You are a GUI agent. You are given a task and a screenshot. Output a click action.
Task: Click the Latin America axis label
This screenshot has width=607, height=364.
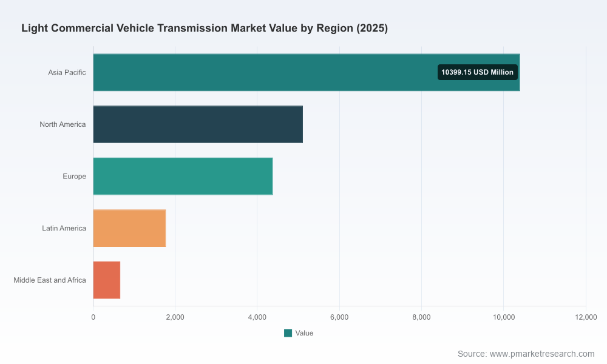64,228
